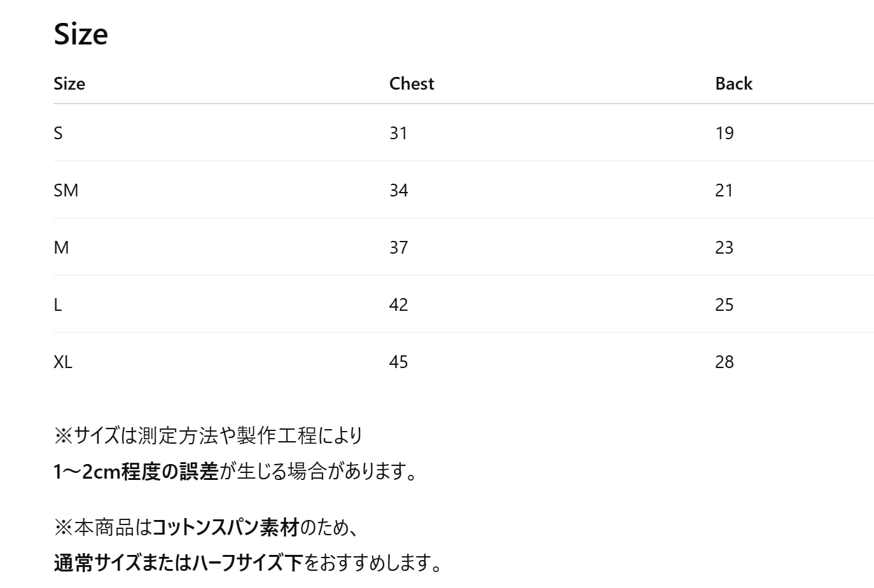Image resolution: width=874 pixels, height=588 pixels.
Task: Click the Chest column header
Action: [x=412, y=84]
